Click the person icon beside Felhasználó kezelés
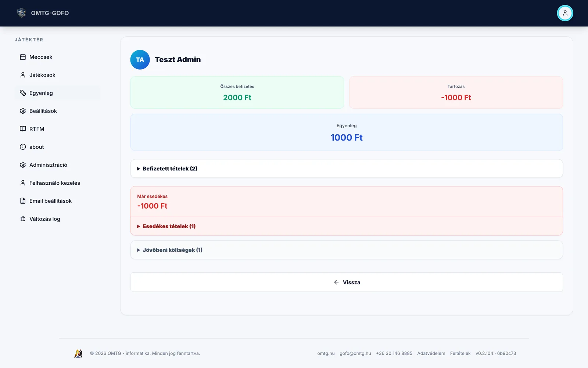The height and width of the screenshot is (368, 588). coord(23,183)
